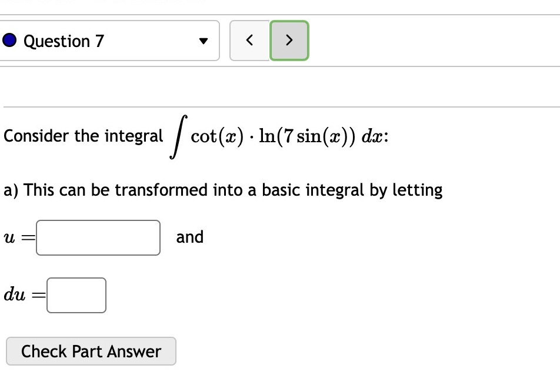The width and height of the screenshot is (560, 392).
Task: Click Check Part Answer to submit
Action: point(91,351)
